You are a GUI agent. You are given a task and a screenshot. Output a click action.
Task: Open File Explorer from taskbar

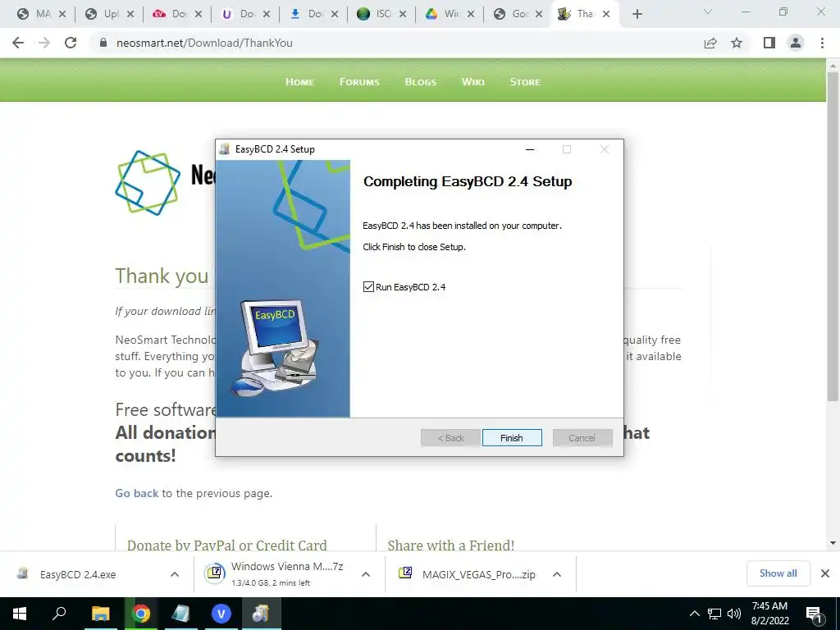pos(100,614)
